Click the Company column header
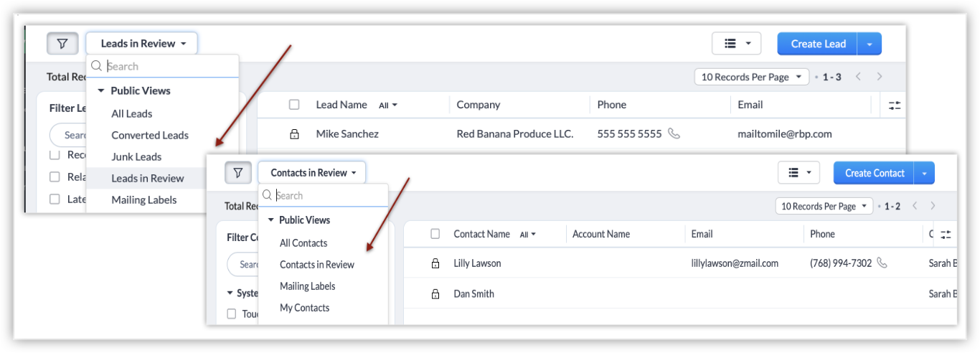This screenshot has width=980, height=353. pyautogui.click(x=479, y=105)
